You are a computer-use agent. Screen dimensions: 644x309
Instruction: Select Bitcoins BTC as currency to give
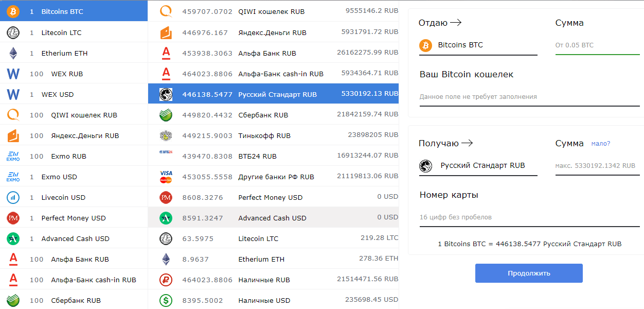(74, 11)
